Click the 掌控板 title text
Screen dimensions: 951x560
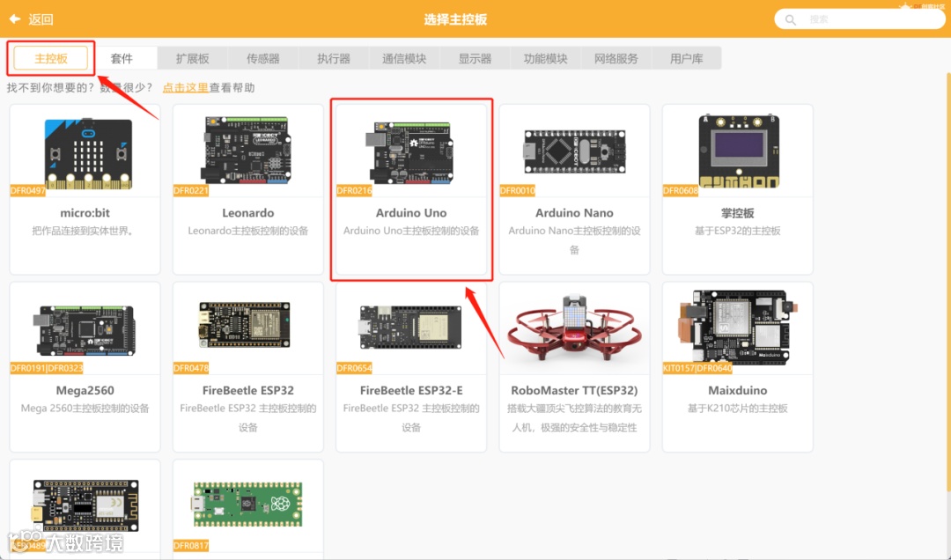(x=738, y=213)
